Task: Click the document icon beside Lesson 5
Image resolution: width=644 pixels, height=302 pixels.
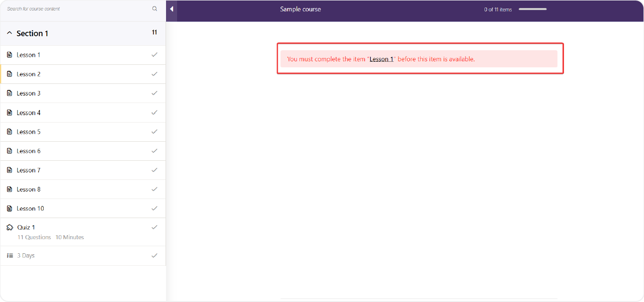Action: click(x=10, y=132)
